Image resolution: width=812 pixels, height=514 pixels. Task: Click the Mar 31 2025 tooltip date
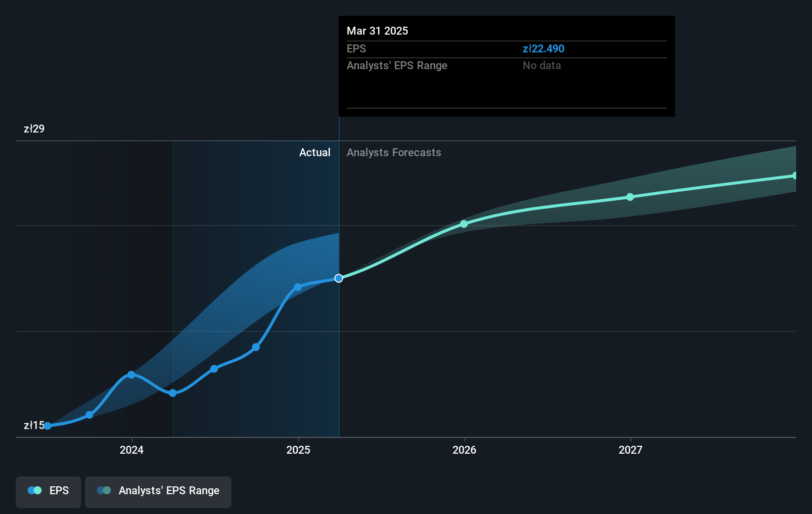pyautogui.click(x=377, y=31)
